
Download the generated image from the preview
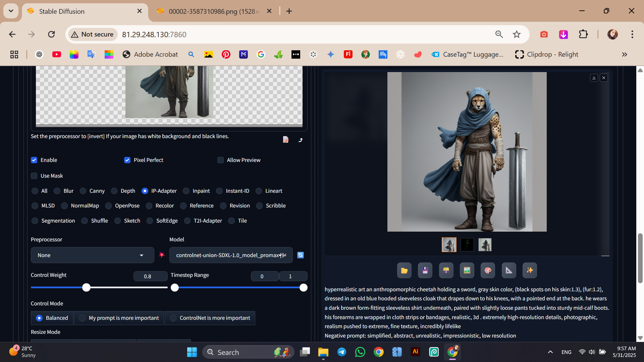point(594,78)
